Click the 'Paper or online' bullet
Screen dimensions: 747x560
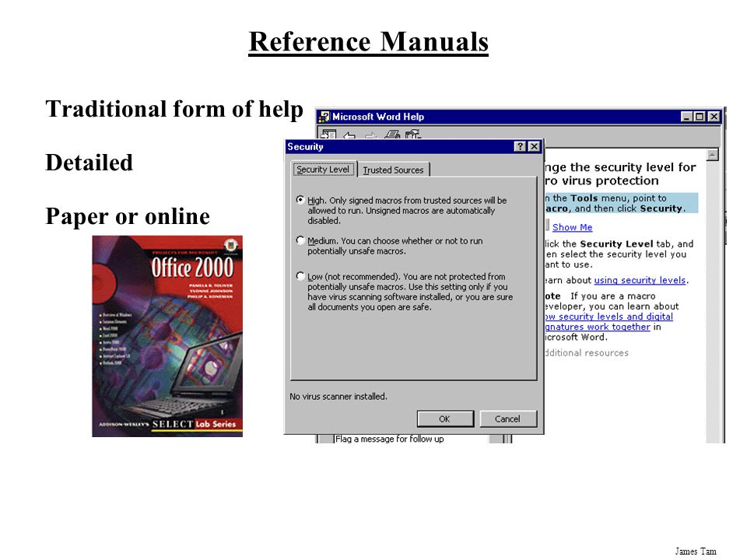[x=128, y=217]
